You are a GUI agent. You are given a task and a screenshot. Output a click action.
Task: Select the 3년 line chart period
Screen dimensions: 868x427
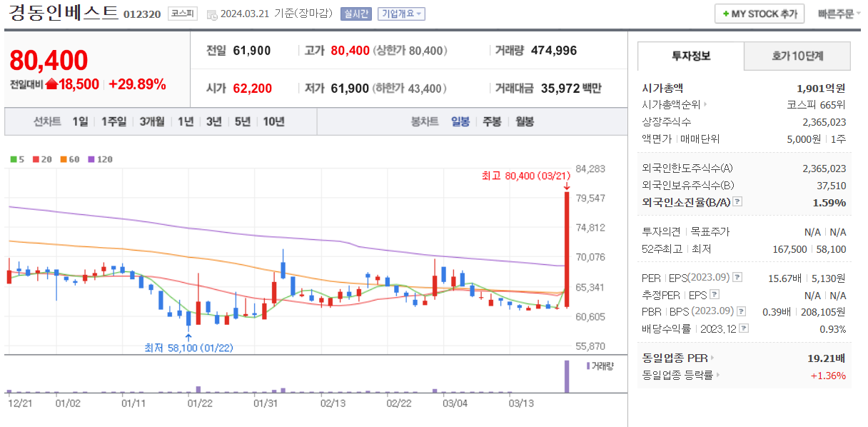pos(214,121)
